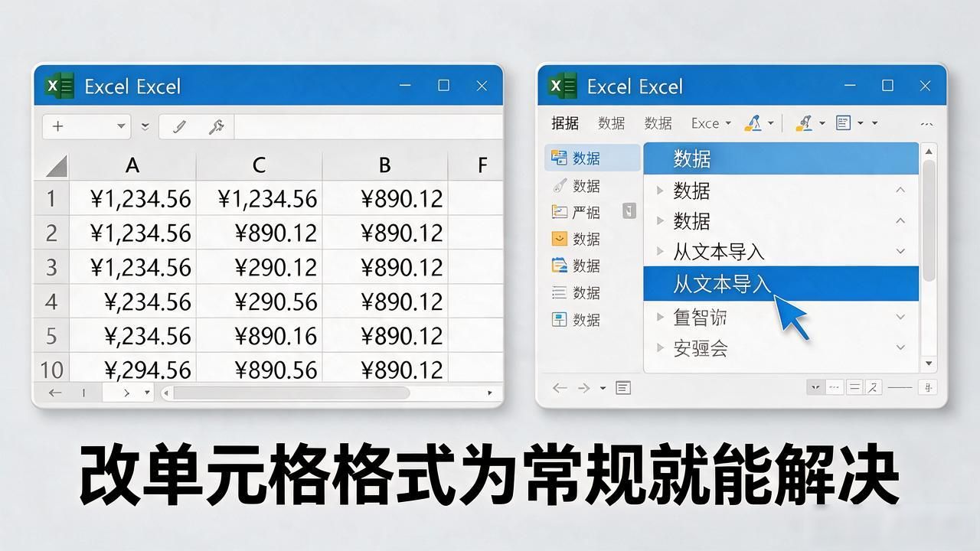Click cell containing ¥890.16
The height and width of the screenshot is (551, 980).
[x=259, y=336]
